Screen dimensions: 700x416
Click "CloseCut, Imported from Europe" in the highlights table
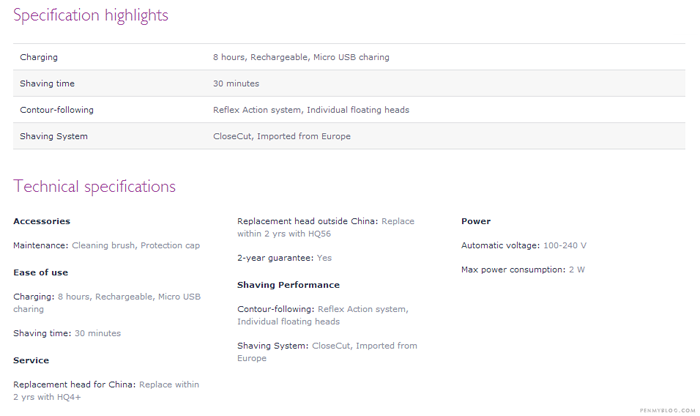tap(282, 136)
